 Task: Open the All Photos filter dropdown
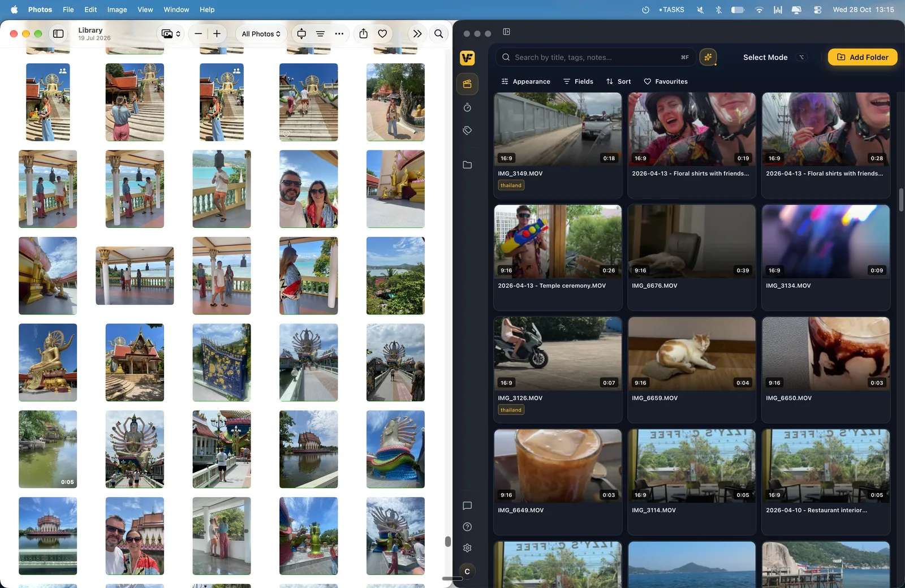click(261, 34)
